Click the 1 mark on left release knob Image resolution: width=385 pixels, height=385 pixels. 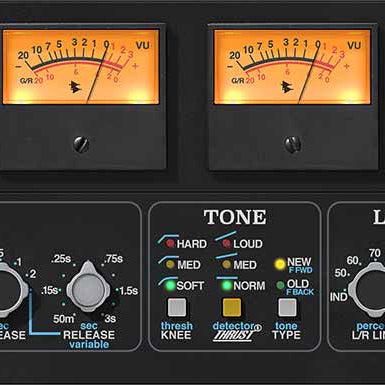point(19,262)
